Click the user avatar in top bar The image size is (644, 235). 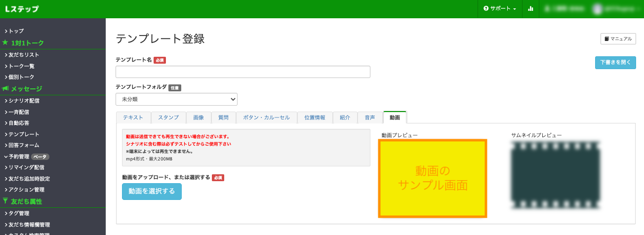click(x=598, y=9)
